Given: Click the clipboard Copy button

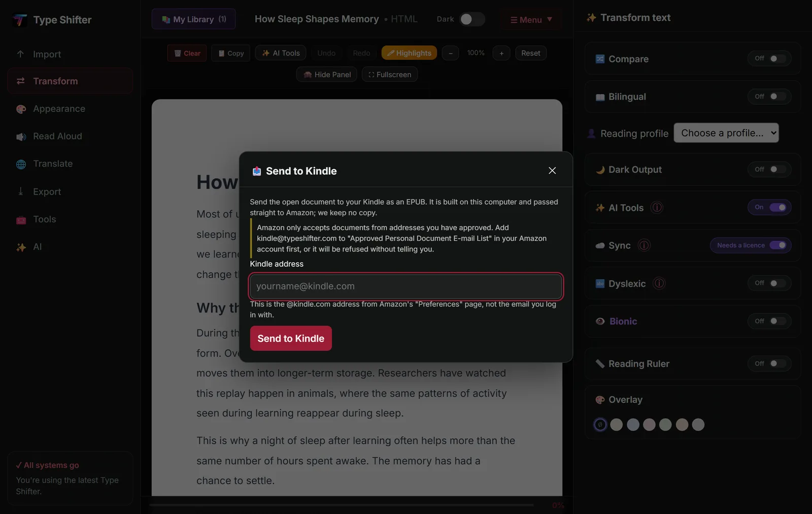Looking at the screenshot, I should click(231, 53).
